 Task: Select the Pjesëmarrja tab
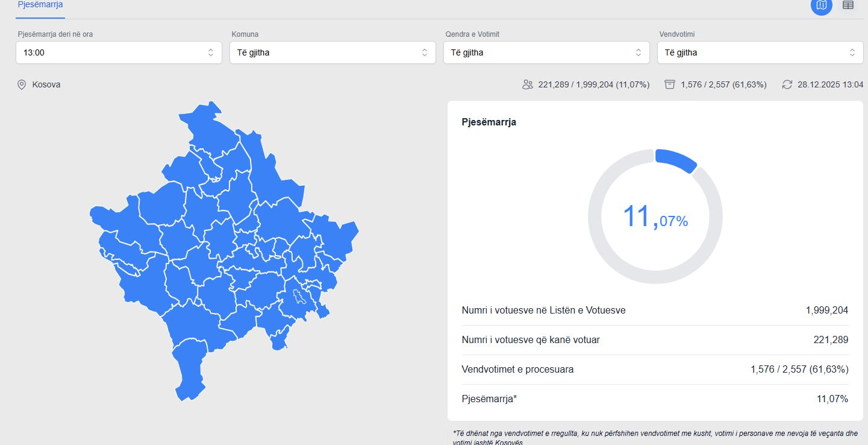coord(40,5)
